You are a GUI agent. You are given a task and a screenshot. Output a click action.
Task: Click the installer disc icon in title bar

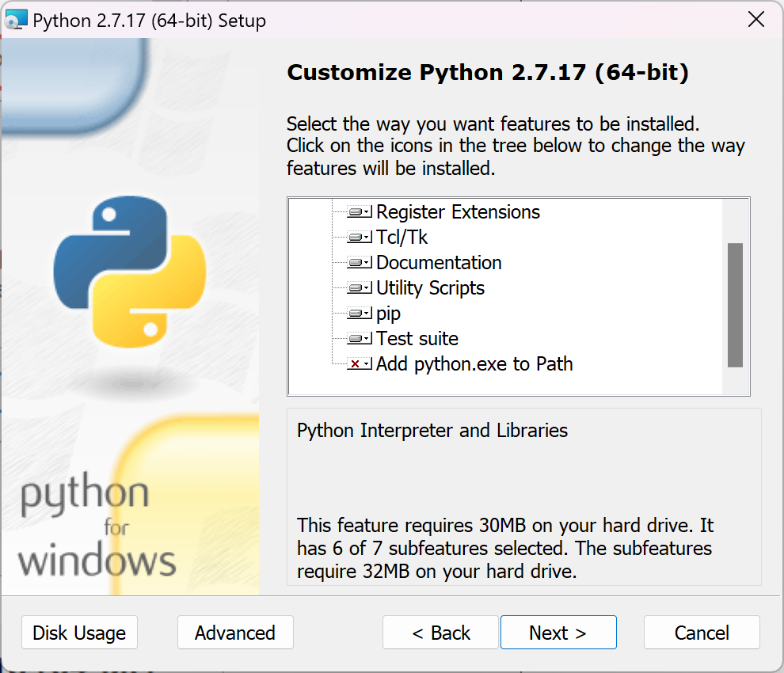point(16,21)
